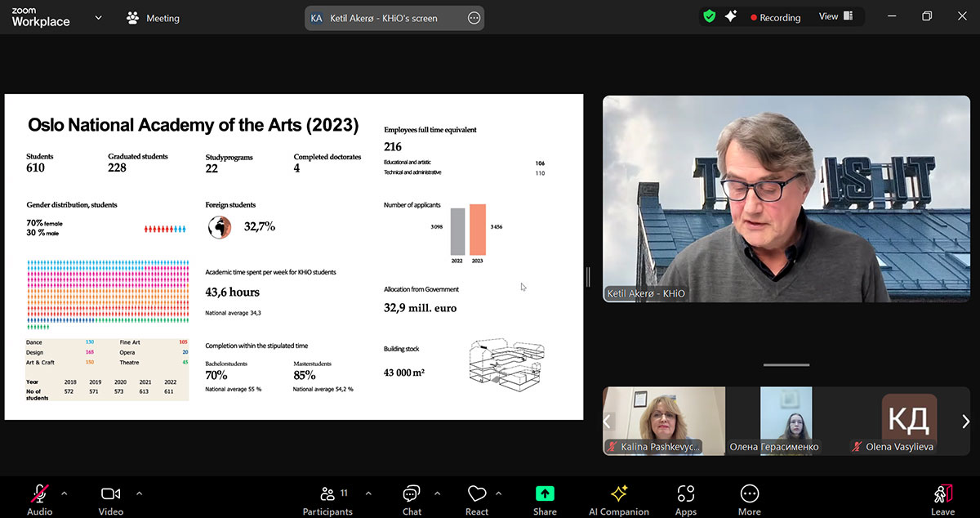Screen dimensions: 980x518
Task: Expand the Participants options arrow
Action: pos(368,493)
